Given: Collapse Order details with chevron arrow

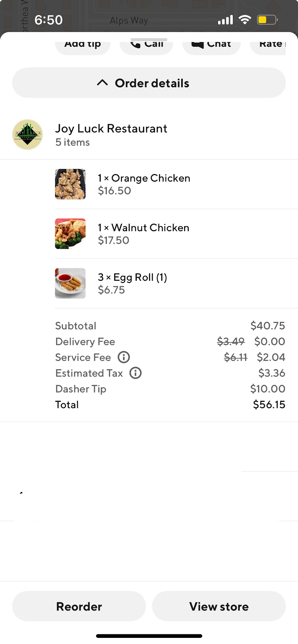Looking at the screenshot, I should pyautogui.click(x=102, y=83).
